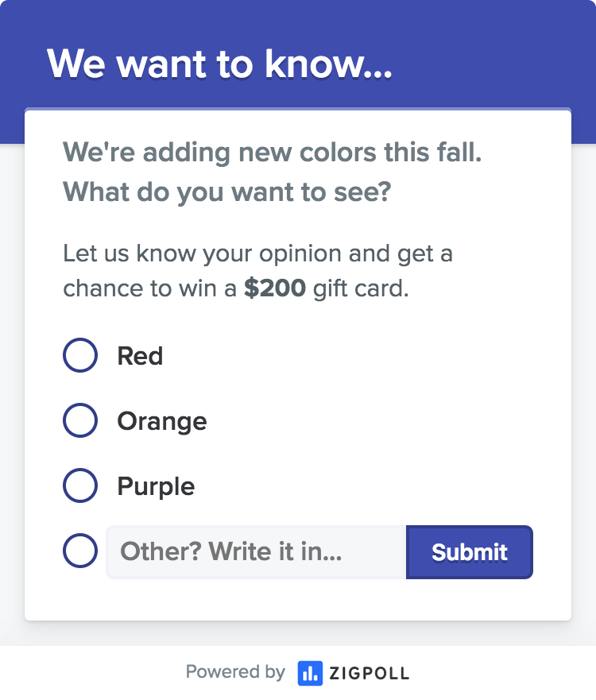
Task: Enable the Other write-in radio button
Action: coord(80,551)
